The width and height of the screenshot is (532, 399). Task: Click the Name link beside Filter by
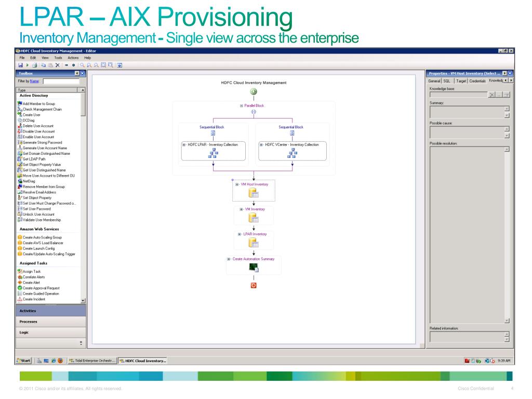(x=34, y=81)
